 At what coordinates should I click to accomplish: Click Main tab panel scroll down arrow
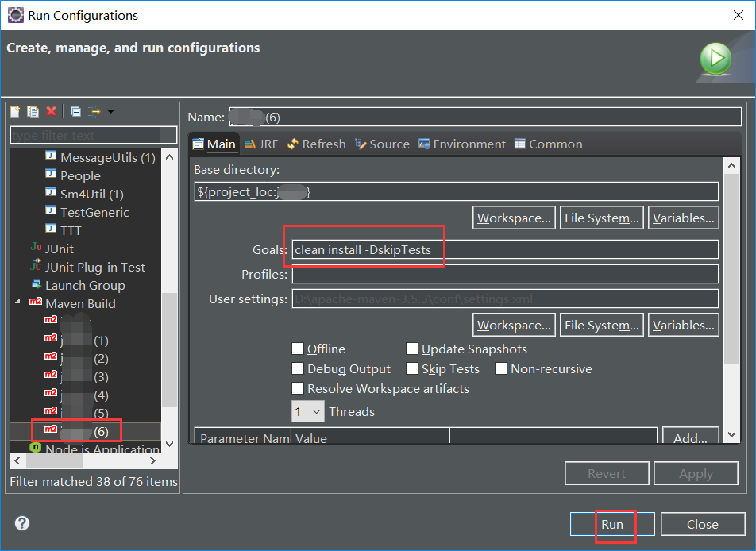coord(731,435)
